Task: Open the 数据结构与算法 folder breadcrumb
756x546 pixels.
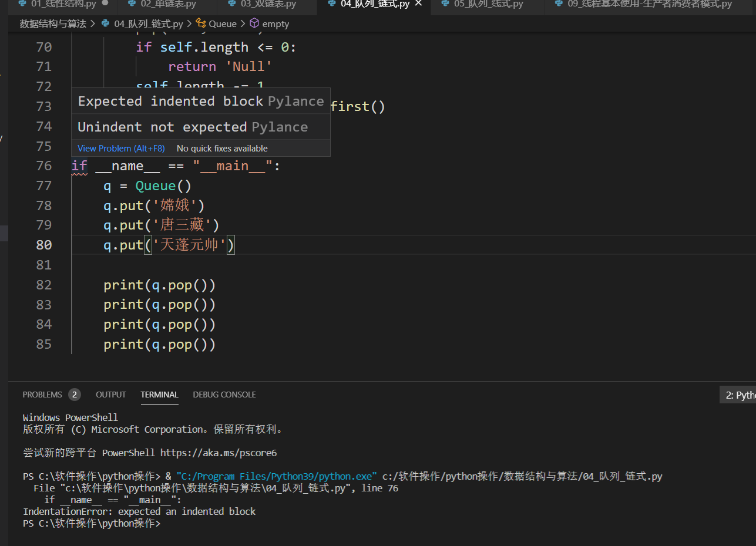Action: point(53,24)
